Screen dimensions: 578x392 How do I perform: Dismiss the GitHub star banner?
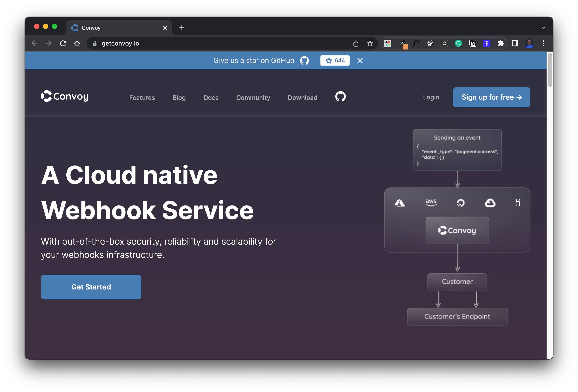[x=360, y=61]
